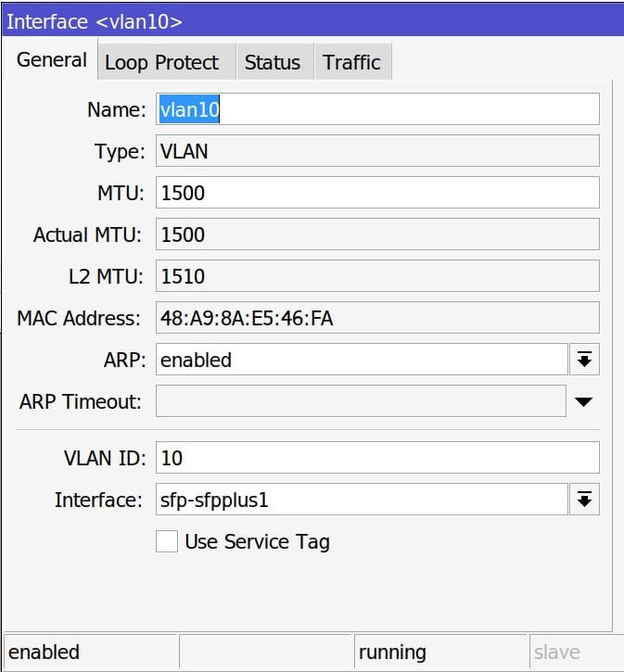Select the General tab
This screenshot has height=672, width=624.
52,60
